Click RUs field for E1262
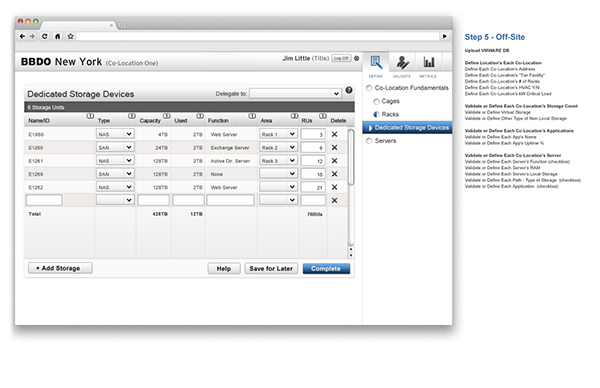Screen dimensions: 600x388 pos(313,187)
